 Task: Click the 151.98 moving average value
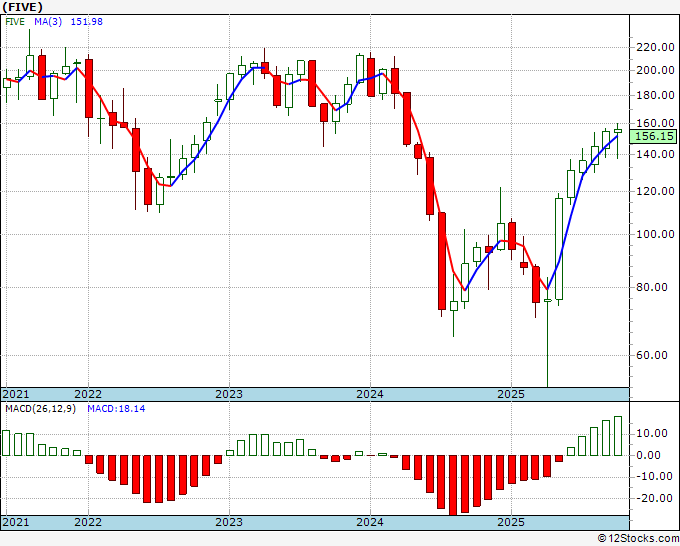(x=87, y=22)
